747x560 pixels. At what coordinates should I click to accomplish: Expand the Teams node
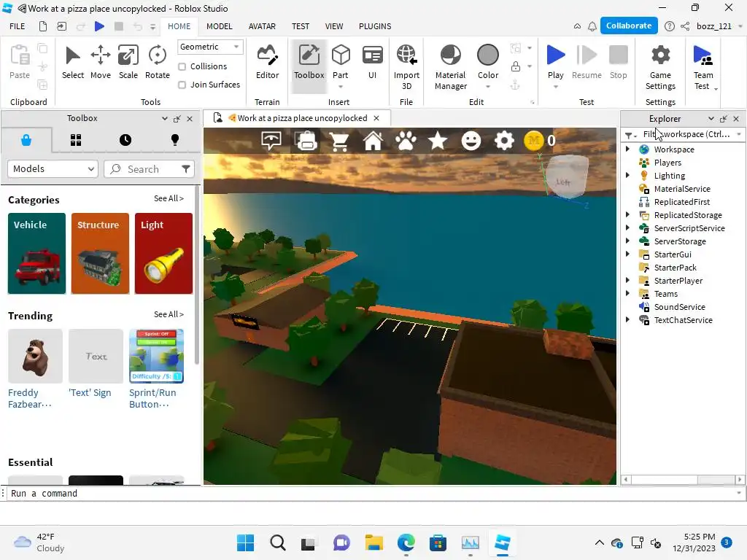pyautogui.click(x=627, y=293)
